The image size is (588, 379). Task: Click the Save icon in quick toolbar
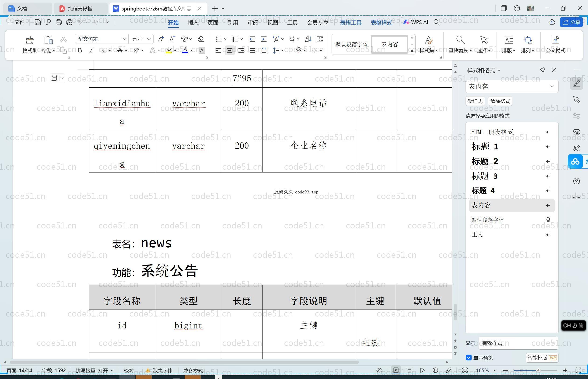point(37,22)
